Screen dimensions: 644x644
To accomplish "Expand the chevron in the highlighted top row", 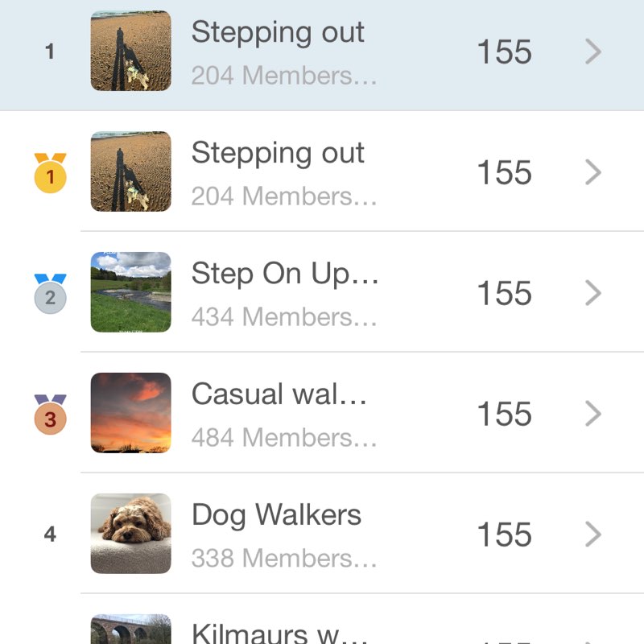I will pos(593,52).
